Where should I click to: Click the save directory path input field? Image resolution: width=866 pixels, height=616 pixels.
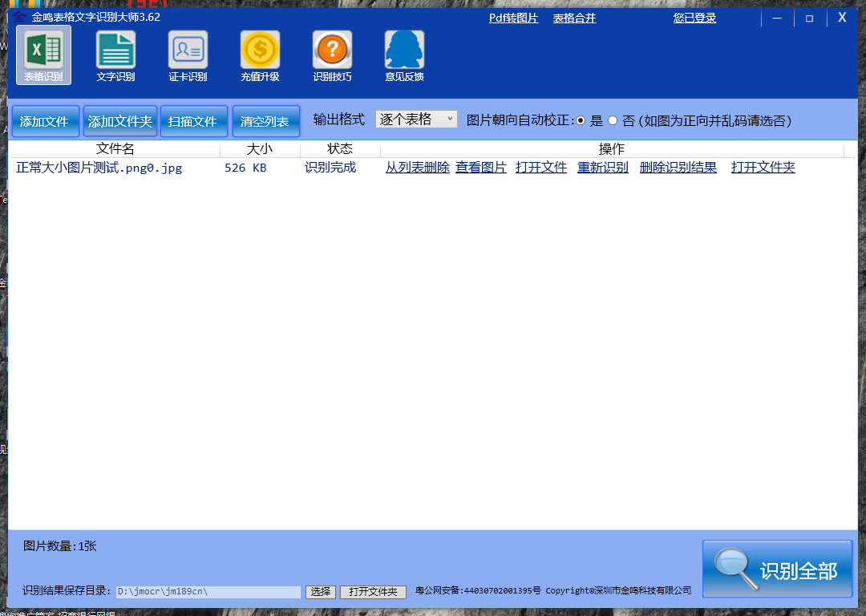tap(208, 592)
